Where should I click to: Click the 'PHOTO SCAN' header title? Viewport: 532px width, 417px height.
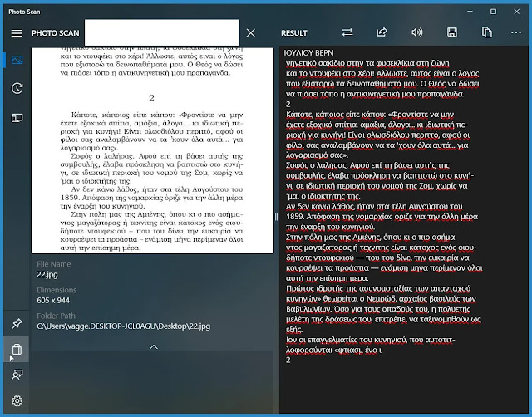56,33
